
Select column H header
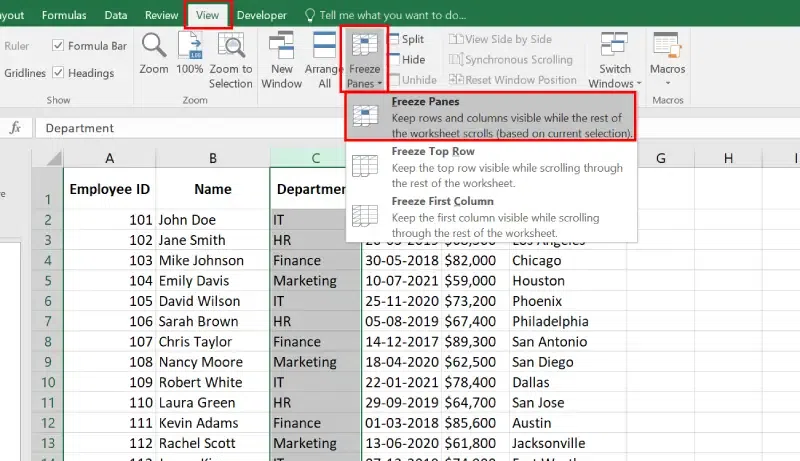coord(729,159)
